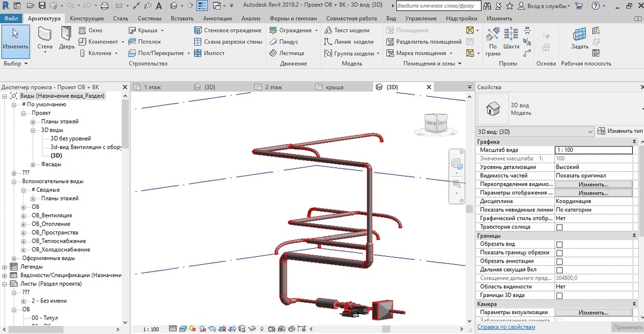Image resolution: width=644 pixels, height=334 pixels.
Task: Open the Файл menu tab
Action: (x=11, y=18)
